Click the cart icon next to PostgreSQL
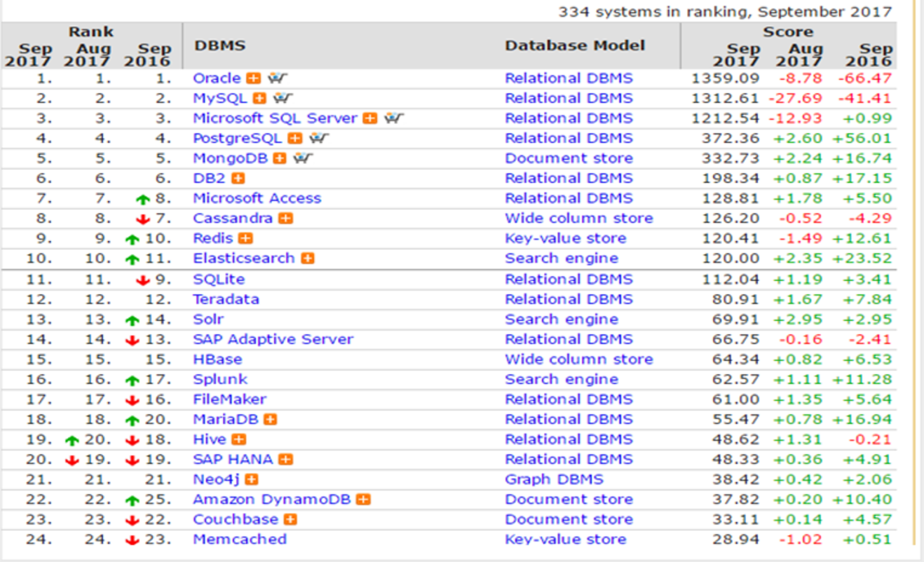 [x=319, y=138]
